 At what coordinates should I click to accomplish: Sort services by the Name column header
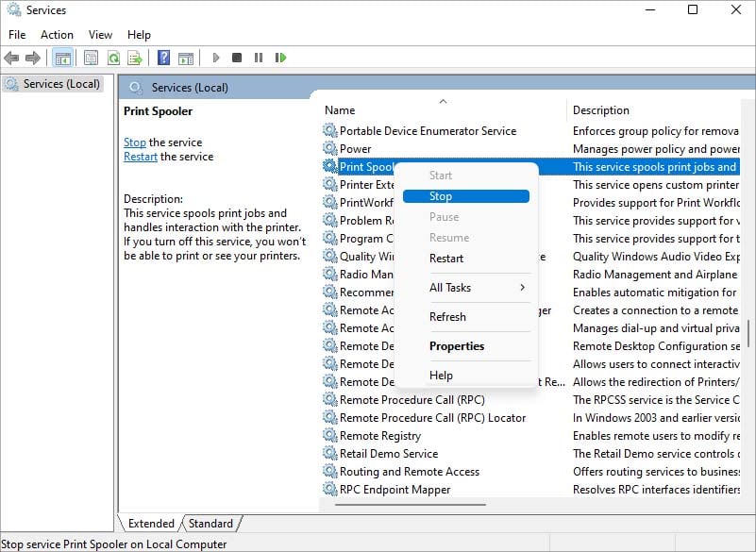[378, 110]
